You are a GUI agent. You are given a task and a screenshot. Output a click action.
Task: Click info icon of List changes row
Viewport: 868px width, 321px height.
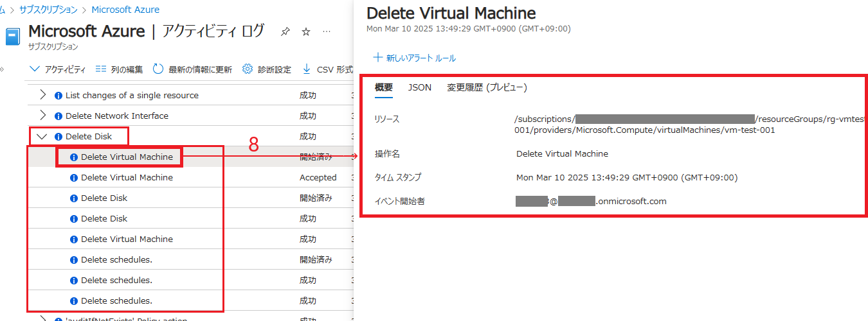(x=59, y=96)
